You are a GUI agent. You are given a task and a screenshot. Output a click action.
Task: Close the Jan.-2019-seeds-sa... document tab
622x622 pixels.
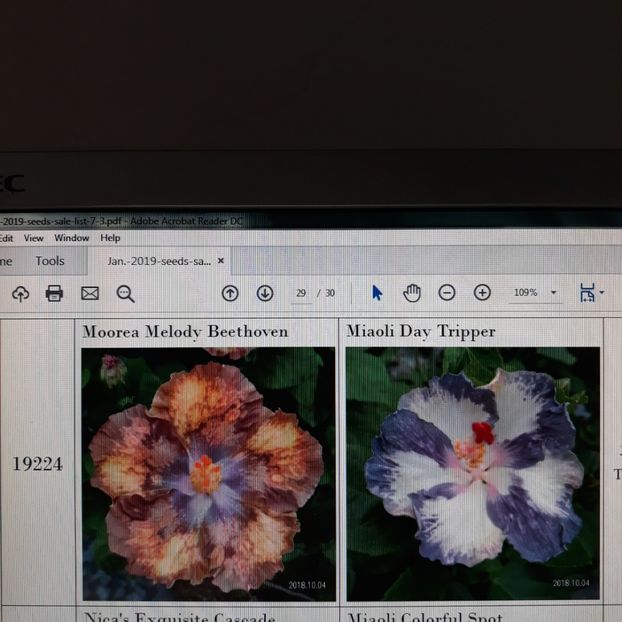point(221,261)
